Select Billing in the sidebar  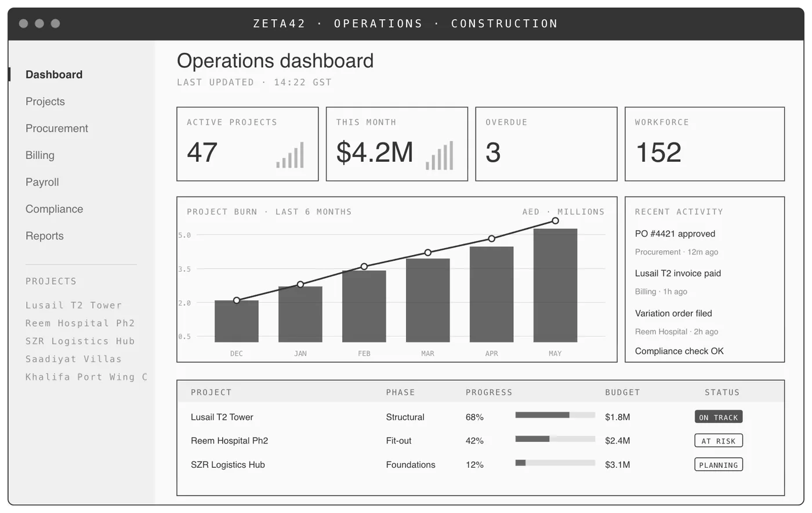[40, 155]
